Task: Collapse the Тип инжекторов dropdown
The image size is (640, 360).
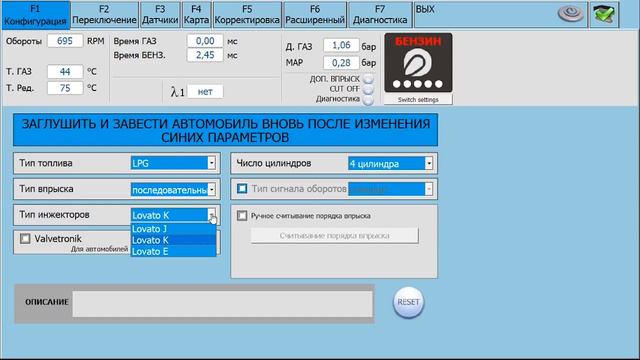Action: 211,215
